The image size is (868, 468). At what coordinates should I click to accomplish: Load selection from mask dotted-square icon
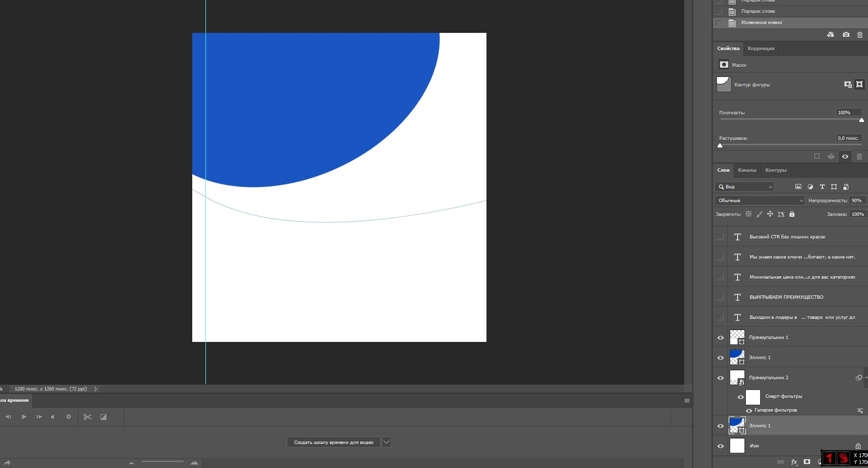tap(817, 156)
